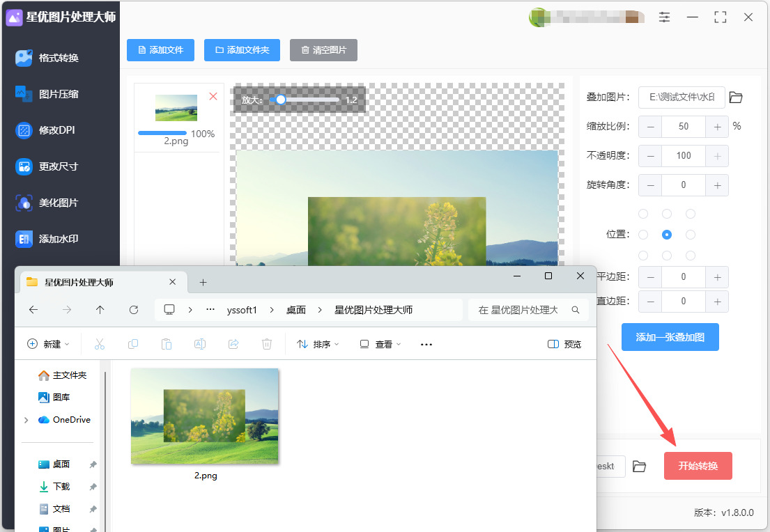Click 桌面 in the address breadcrumb
This screenshot has height=532, width=770.
pyautogui.click(x=296, y=310)
